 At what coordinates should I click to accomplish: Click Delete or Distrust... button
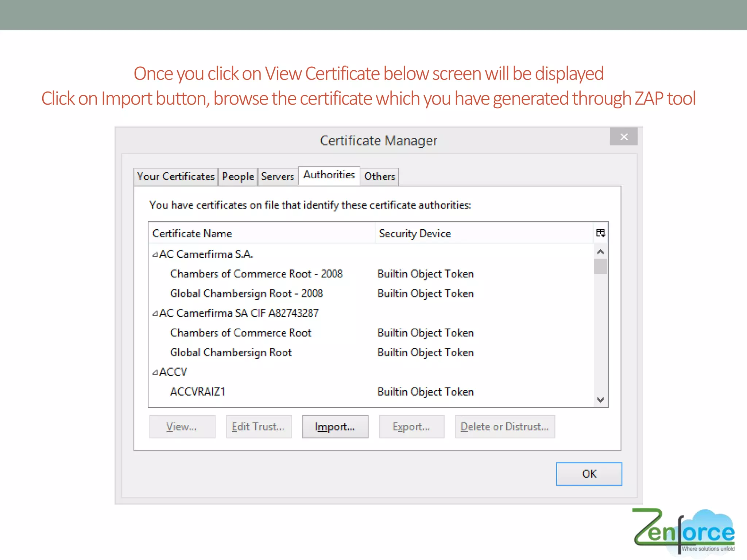pos(505,427)
